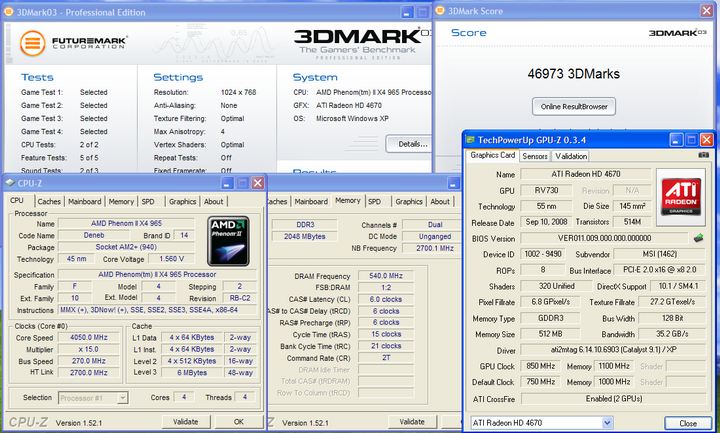
Task: Open the Graphics tab in second CPU-Z window
Action: point(409,201)
